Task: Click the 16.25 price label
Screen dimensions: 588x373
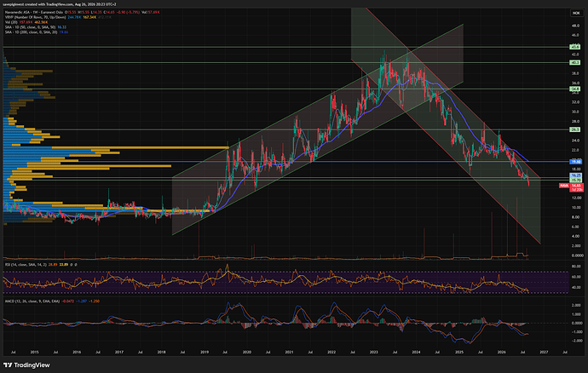Action: point(575,175)
